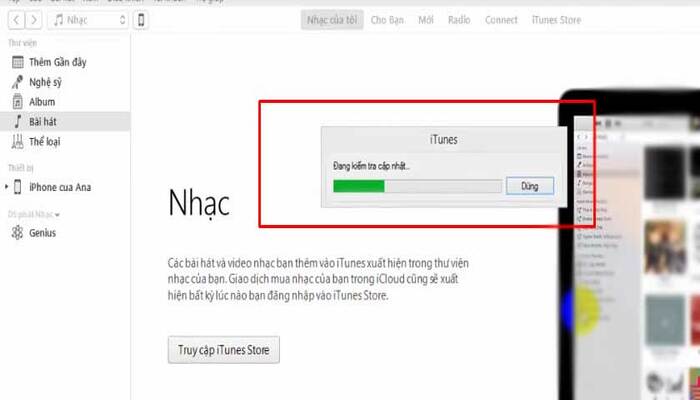The height and width of the screenshot is (400, 700).
Task: Click the Nhạc large heading
Action: point(199,204)
